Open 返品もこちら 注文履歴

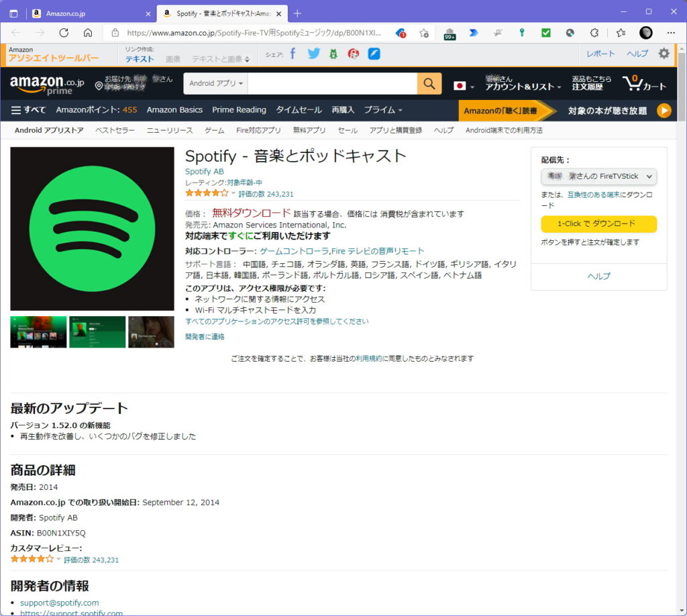[x=592, y=83]
